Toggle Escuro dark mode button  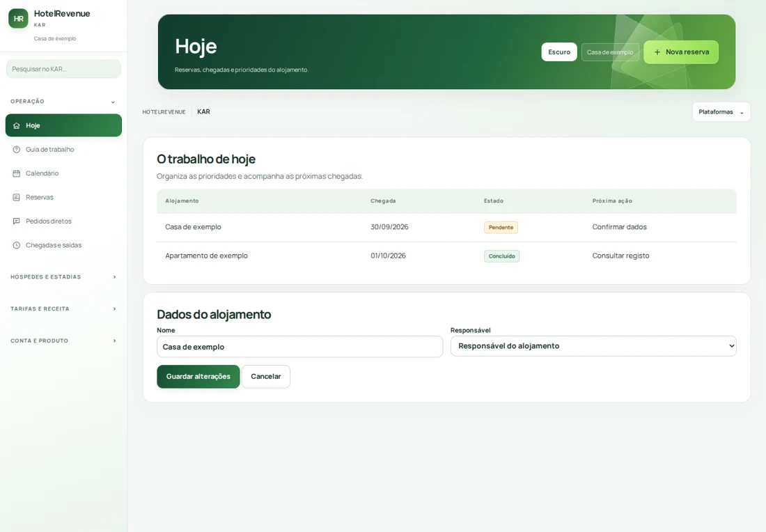559,52
